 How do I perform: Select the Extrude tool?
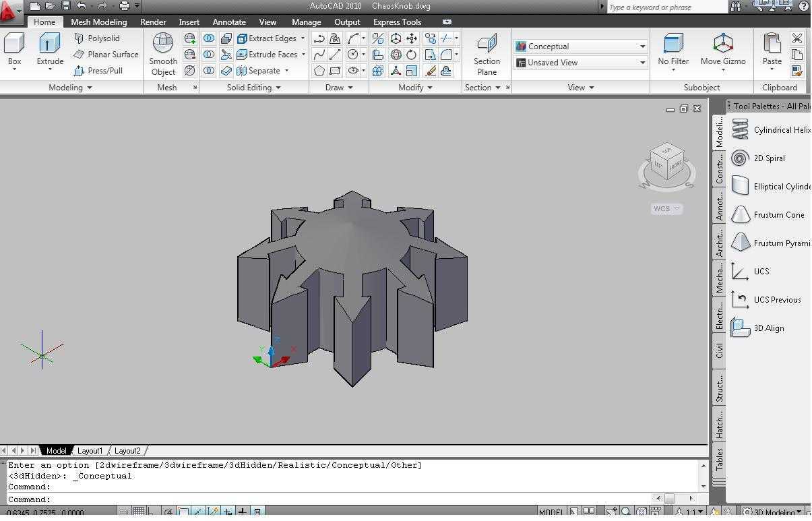(50, 51)
